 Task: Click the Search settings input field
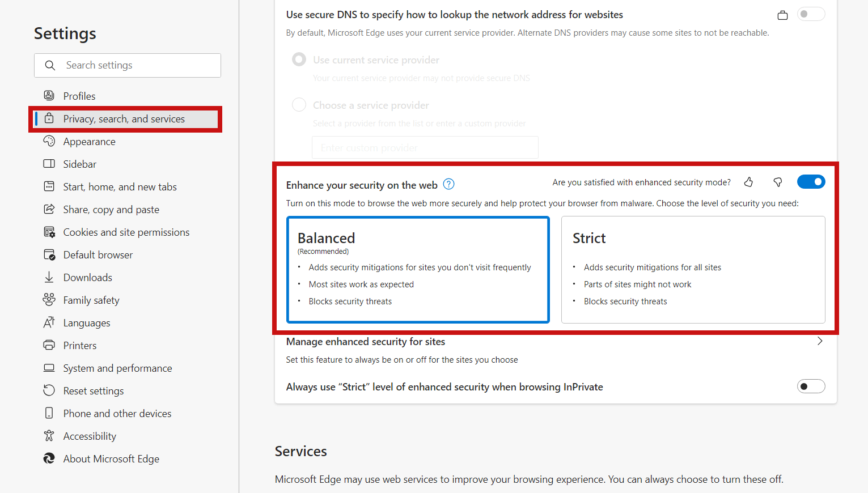pyautogui.click(x=127, y=65)
